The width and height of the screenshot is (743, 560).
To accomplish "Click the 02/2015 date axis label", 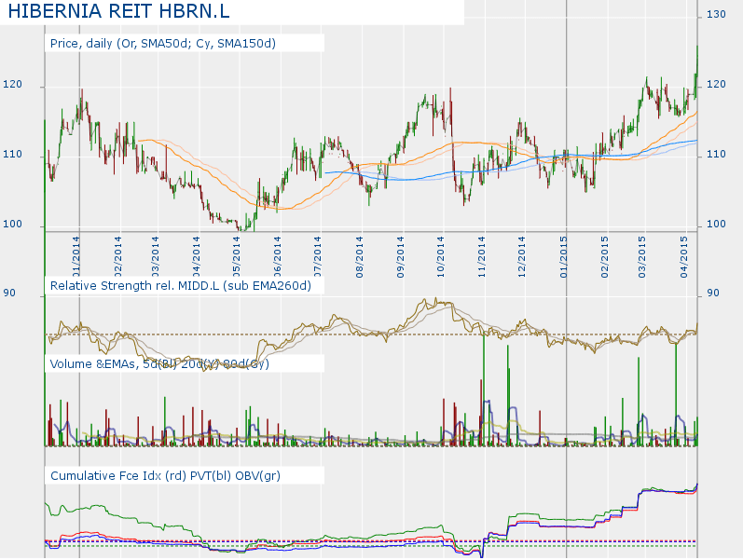I will [x=605, y=257].
